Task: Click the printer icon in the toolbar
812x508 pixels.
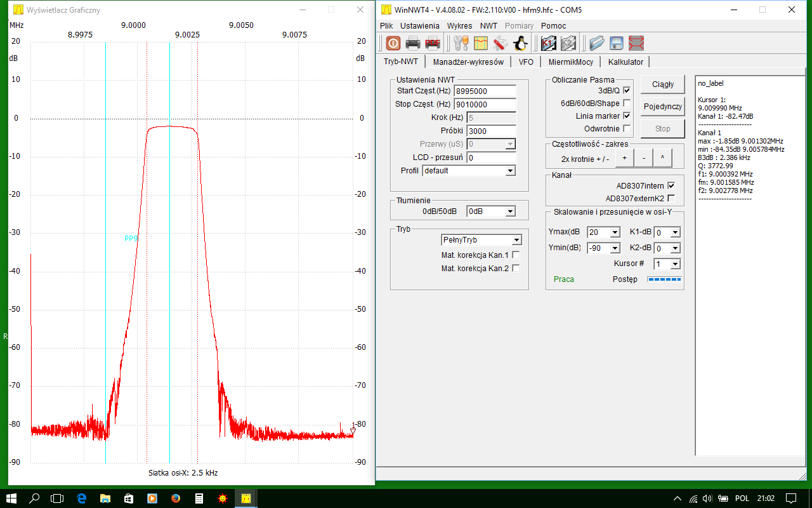Action: pyautogui.click(x=413, y=43)
